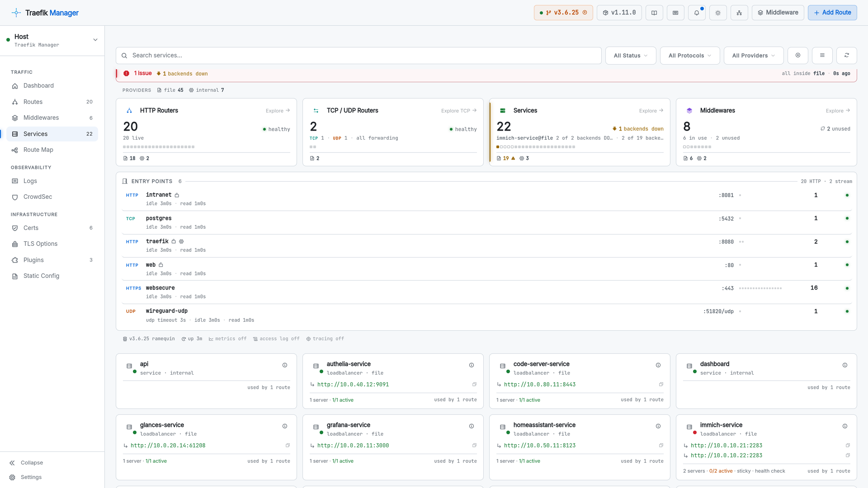Click the keyboard shortcuts icon in header
Screen dimensions: 868x488
[x=675, y=13]
